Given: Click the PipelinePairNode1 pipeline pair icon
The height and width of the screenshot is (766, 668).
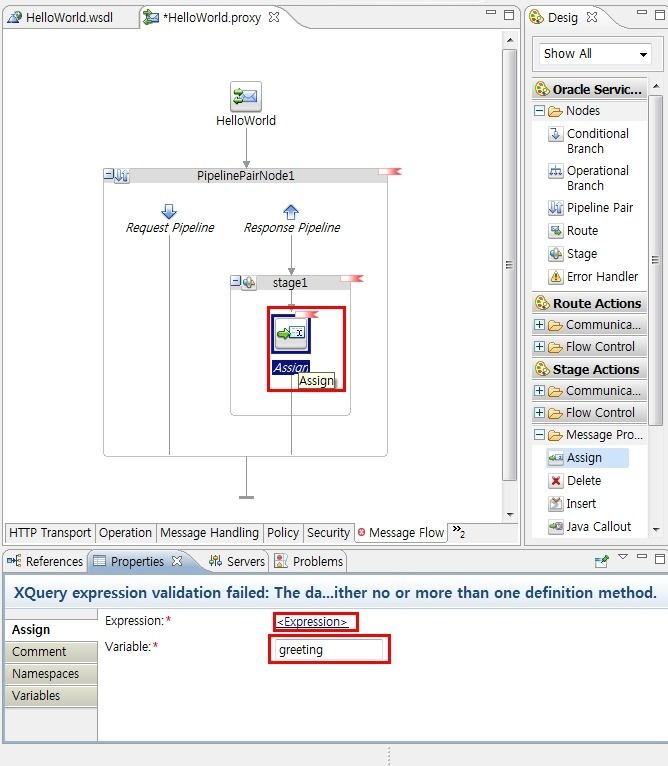Looking at the screenshot, I should 122,175.
